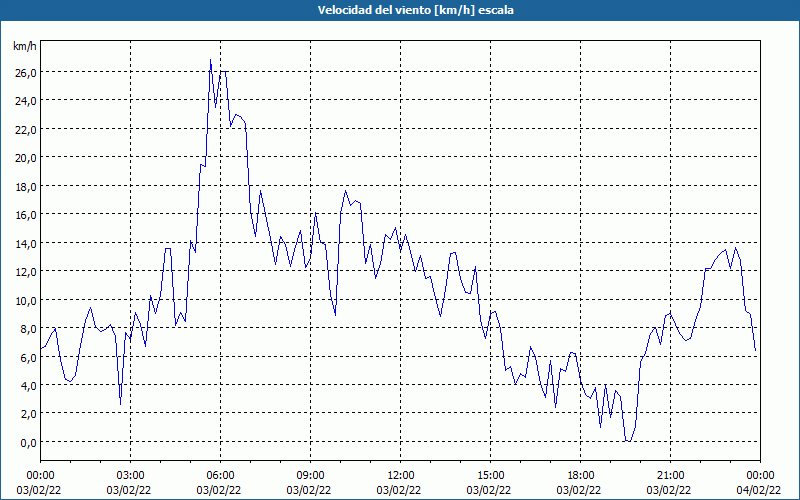This screenshot has height=500, width=800.
Task: Pick the "14,0" y-axis value
Action: (28, 243)
